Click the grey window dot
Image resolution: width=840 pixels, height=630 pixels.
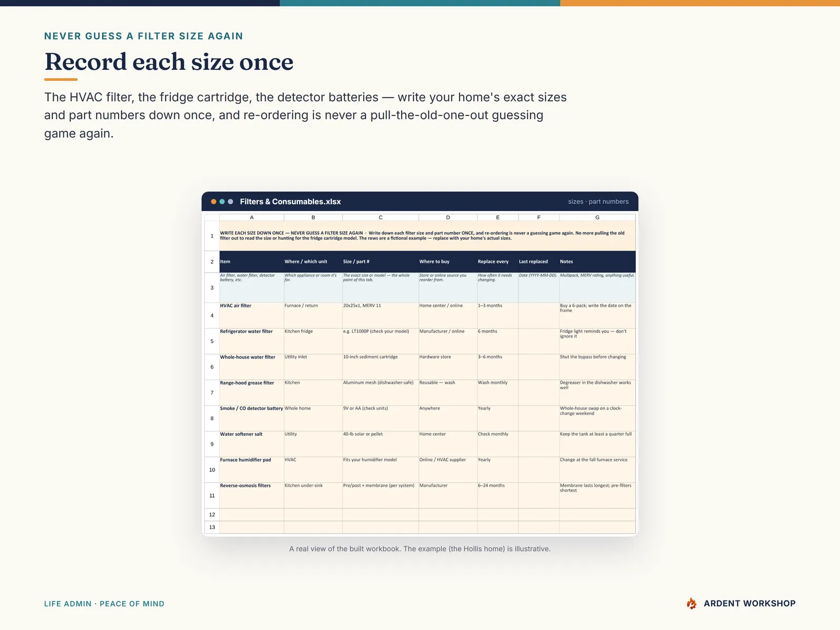pyautogui.click(x=230, y=202)
